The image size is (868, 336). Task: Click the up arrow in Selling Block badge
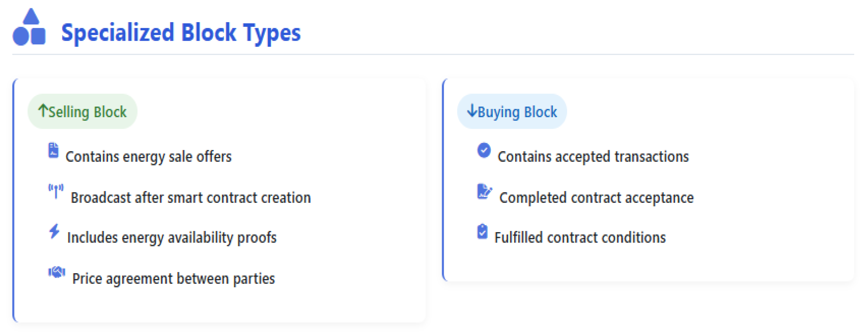point(43,110)
